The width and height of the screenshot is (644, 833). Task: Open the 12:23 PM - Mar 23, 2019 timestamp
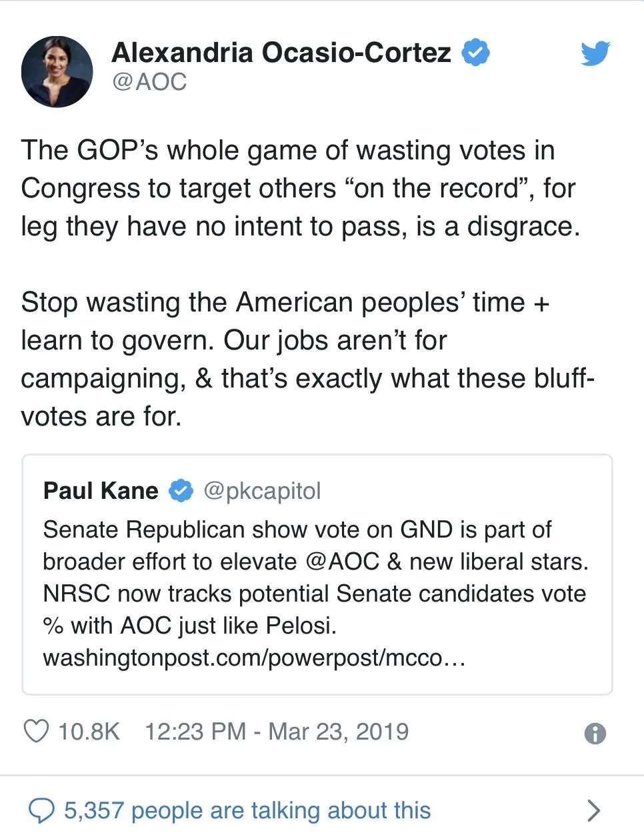tap(277, 732)
